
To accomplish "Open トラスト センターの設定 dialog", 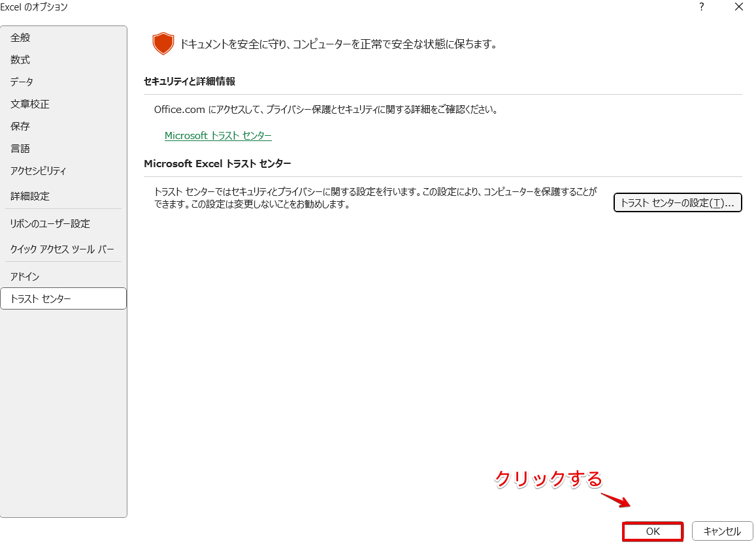I will [678, 202].
